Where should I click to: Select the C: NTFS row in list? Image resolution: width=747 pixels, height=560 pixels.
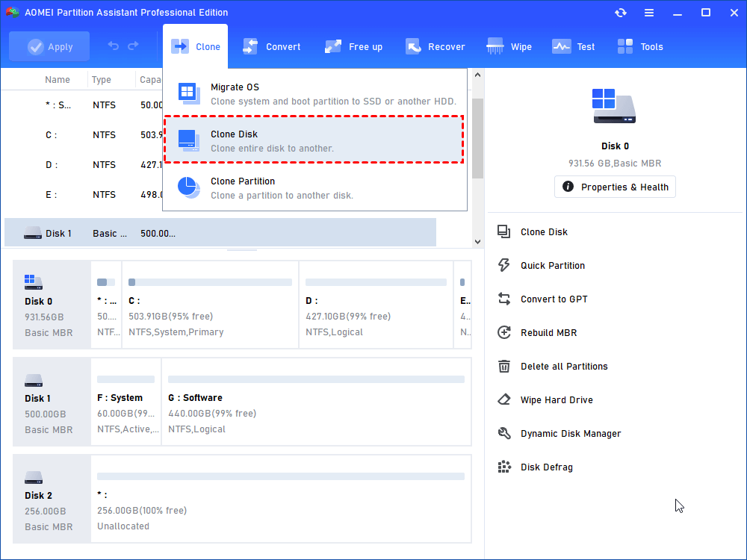[84, 134]
